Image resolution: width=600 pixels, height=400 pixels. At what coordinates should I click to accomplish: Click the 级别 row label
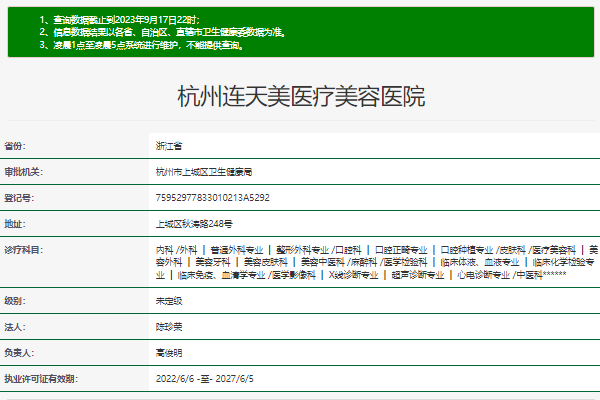point(15,300)
